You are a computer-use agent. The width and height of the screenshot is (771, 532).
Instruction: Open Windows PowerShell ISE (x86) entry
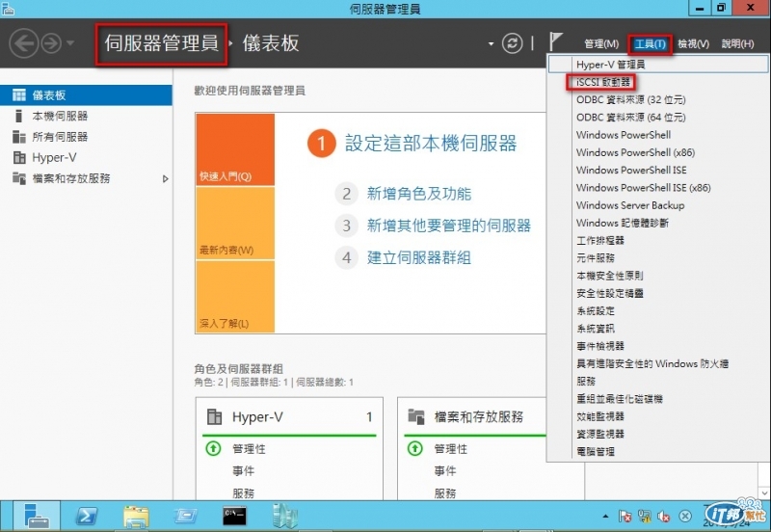click(x=658, y=188)
